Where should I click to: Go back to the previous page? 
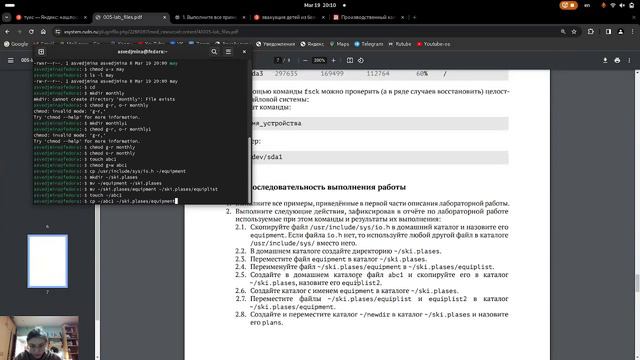[7, 31]
